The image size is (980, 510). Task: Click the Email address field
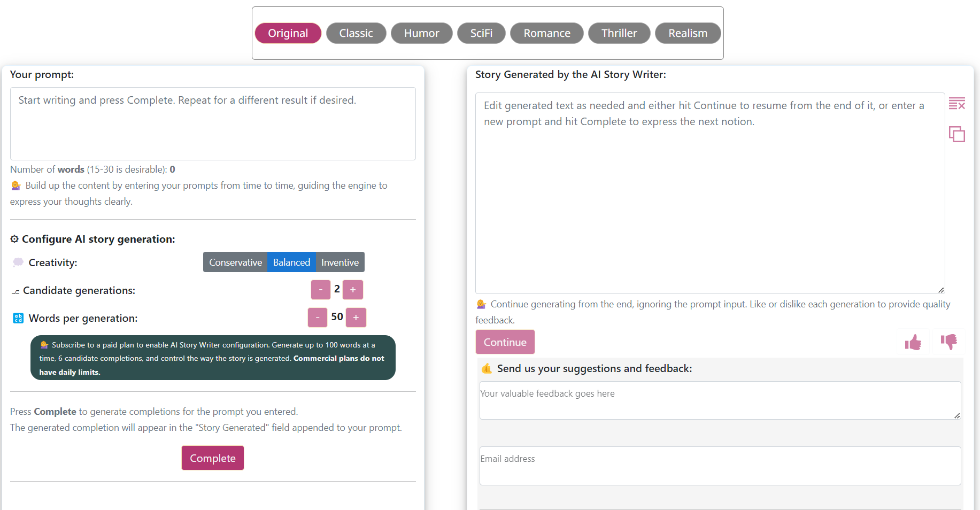pyautogui.click(x=720, y=466)
